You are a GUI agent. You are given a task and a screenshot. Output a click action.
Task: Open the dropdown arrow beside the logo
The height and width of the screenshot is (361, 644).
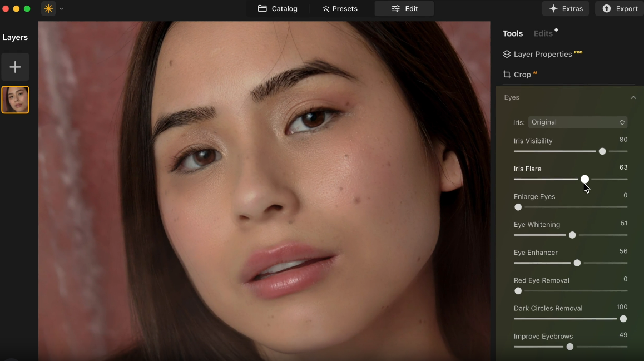coord(61,9)
